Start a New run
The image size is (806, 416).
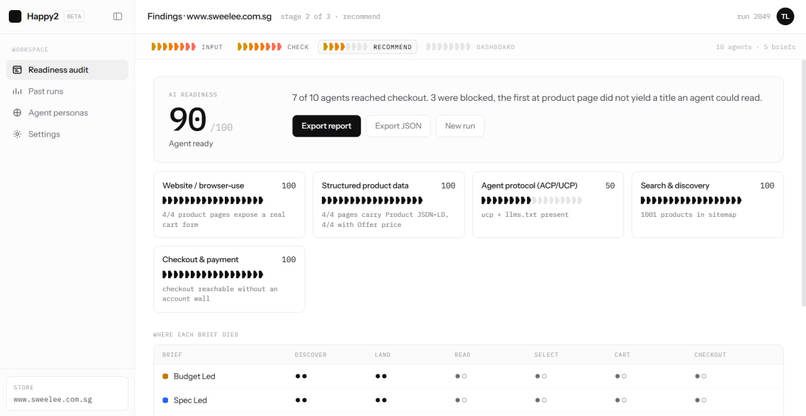[x=460, y=126]
